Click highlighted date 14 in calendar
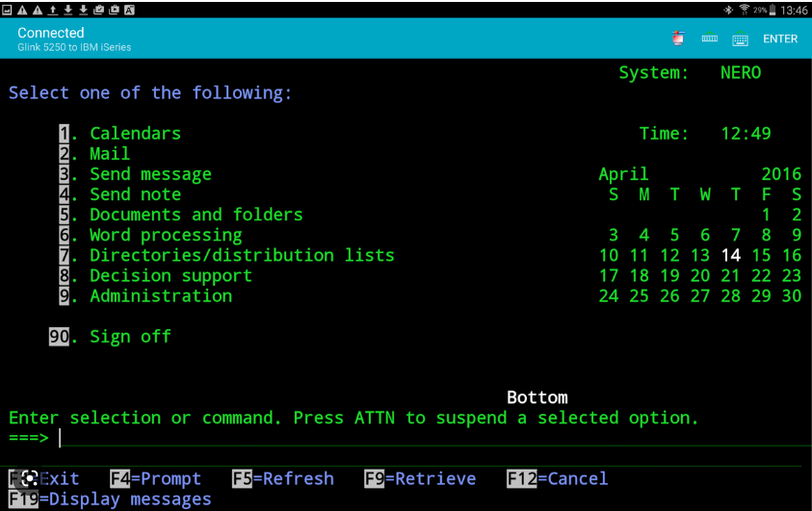 [x=731, y=255]
